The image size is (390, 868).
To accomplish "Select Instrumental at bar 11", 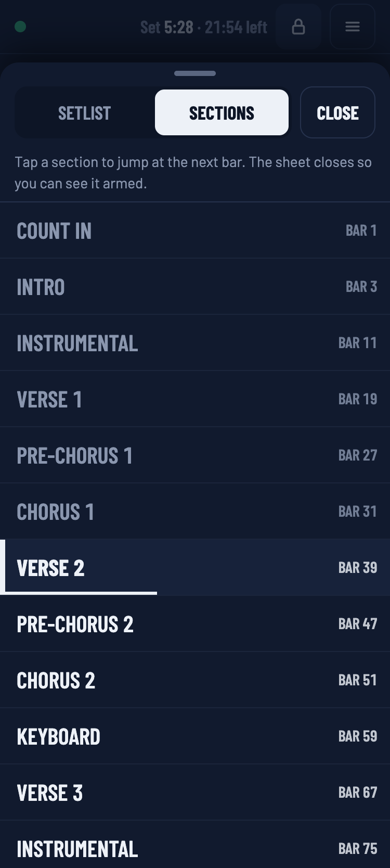I will pyautogui.click(x=195, y=343).
